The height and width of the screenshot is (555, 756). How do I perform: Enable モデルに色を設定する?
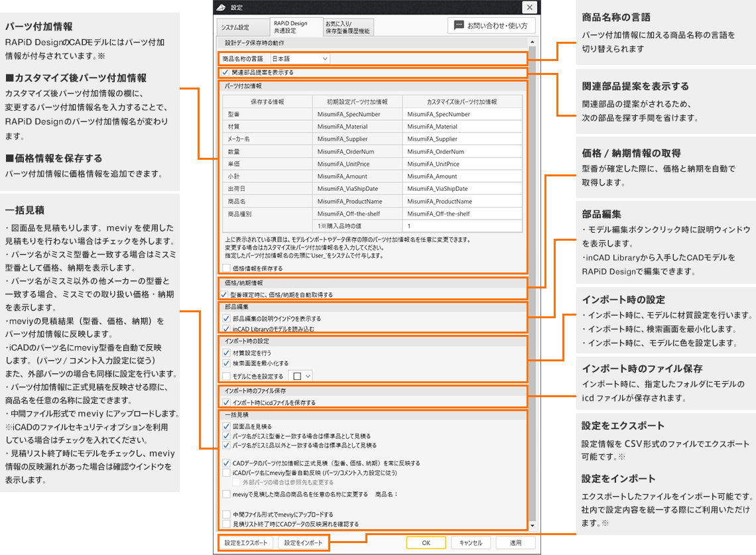225,376
